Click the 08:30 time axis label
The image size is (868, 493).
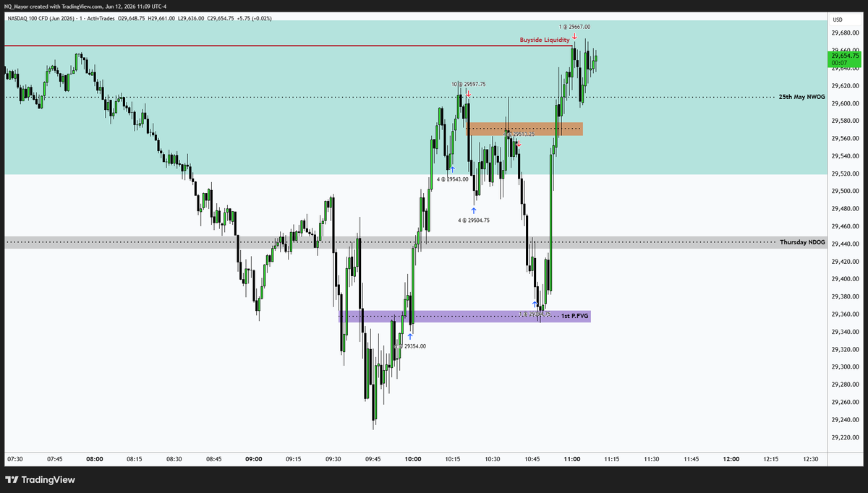click(x=174, y=459)
